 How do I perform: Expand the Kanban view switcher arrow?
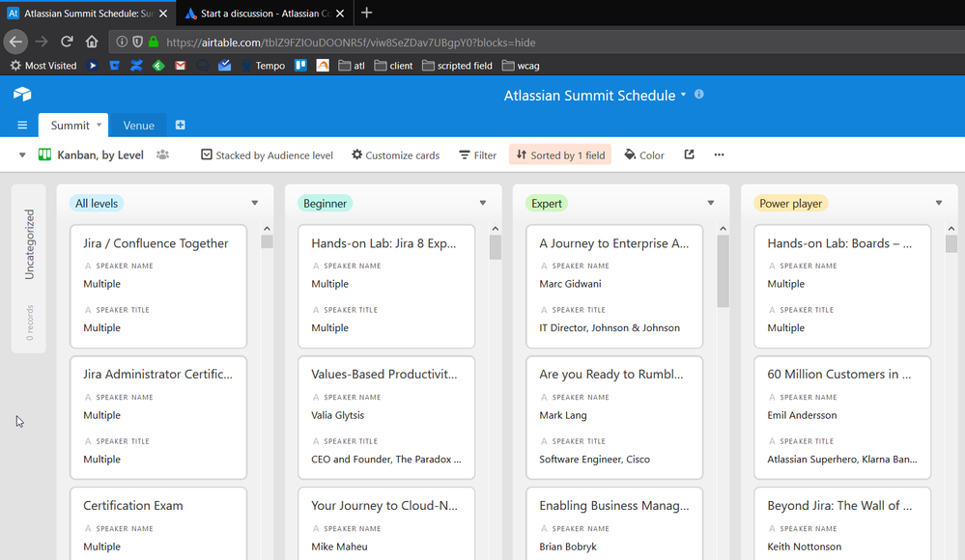pyautogui.click(x=22, y=154)
